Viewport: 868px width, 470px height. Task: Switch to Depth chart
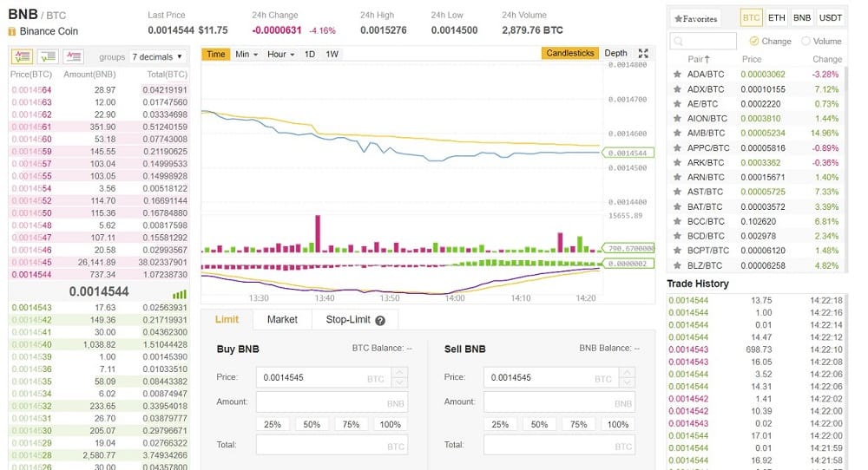pyautogui.click(x=615, y=53)
